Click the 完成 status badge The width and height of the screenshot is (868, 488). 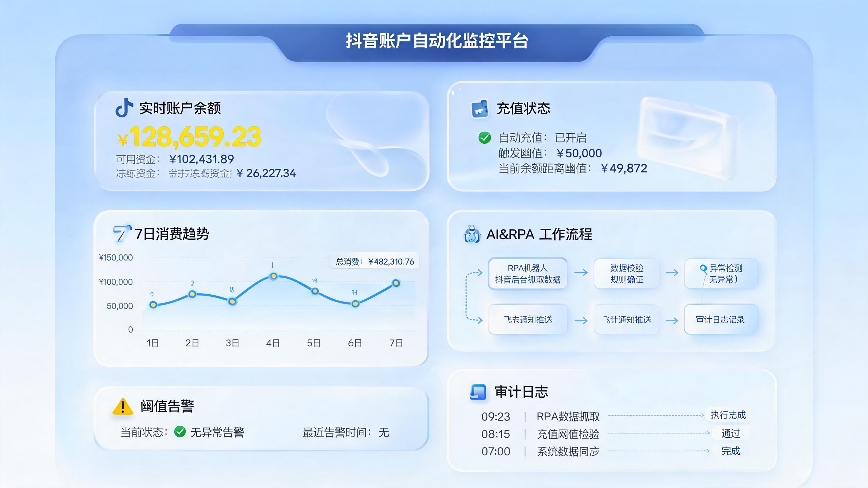pos(731,451)
